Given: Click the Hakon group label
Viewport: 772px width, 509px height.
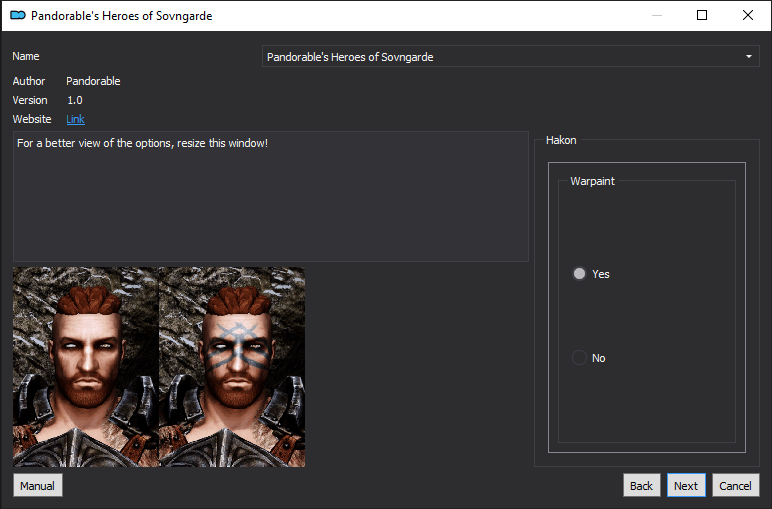Looking at the screenshot, I should [x=561, y=140].
